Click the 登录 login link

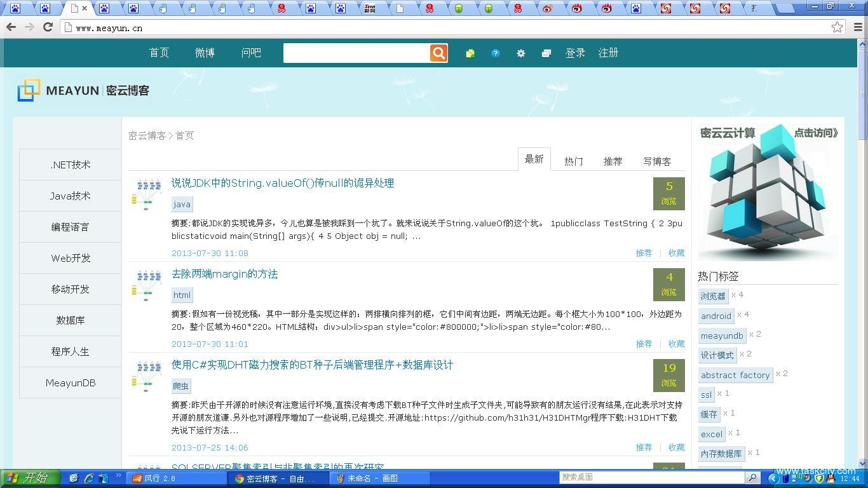tap(575, 53)
